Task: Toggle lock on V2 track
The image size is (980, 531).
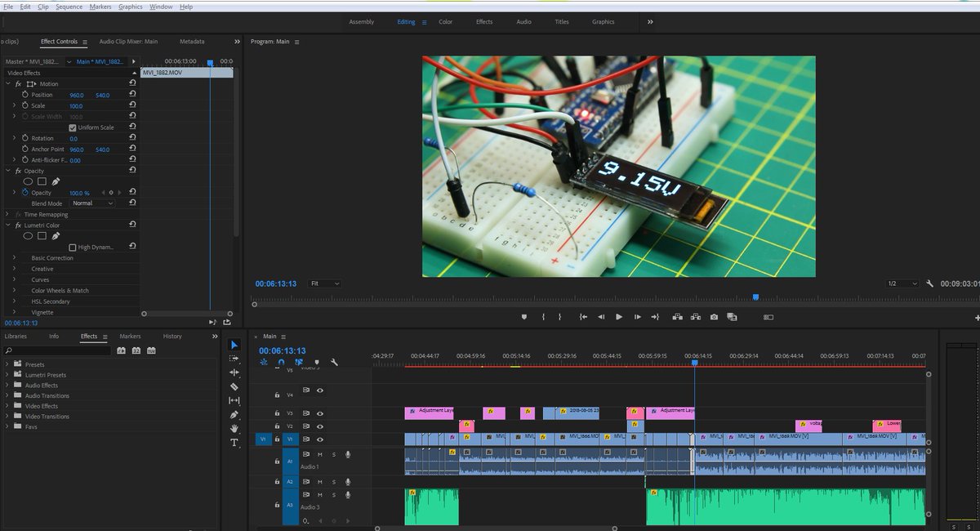Action: pos(278,426)
